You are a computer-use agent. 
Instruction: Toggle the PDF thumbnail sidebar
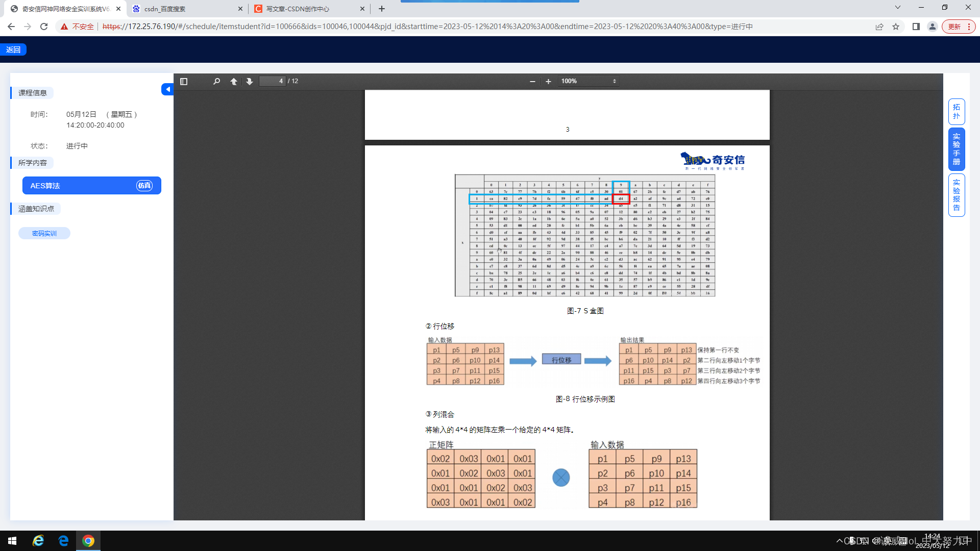(184, 81)
